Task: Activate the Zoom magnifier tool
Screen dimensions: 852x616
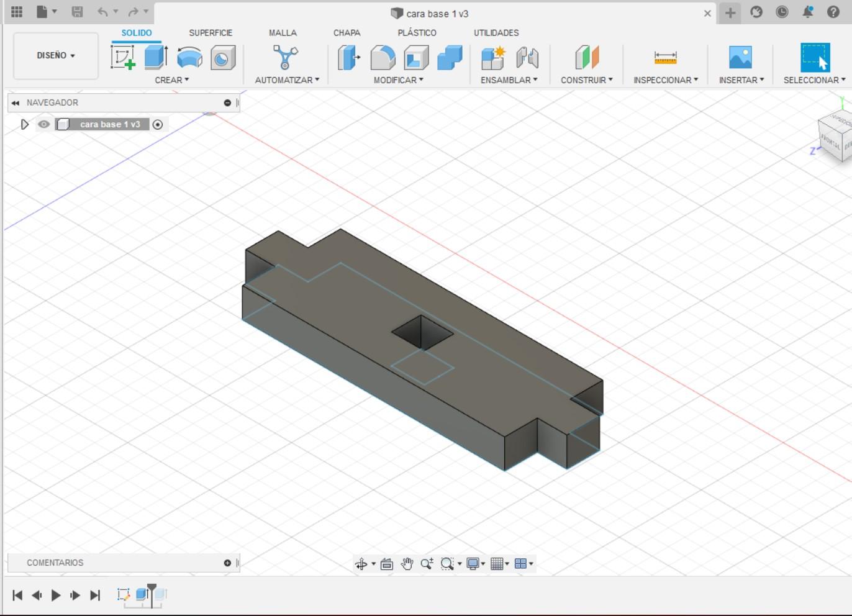Action: tap(427, 564)
